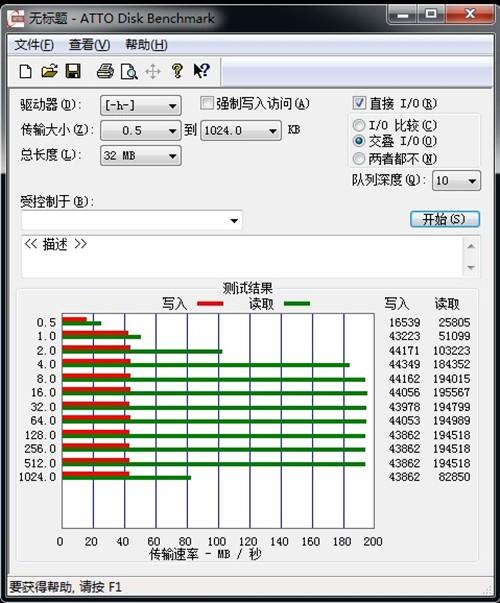Click the four-arrow move icon
The height and width of the screenshot is (603, 500).
tap(153, 72)
